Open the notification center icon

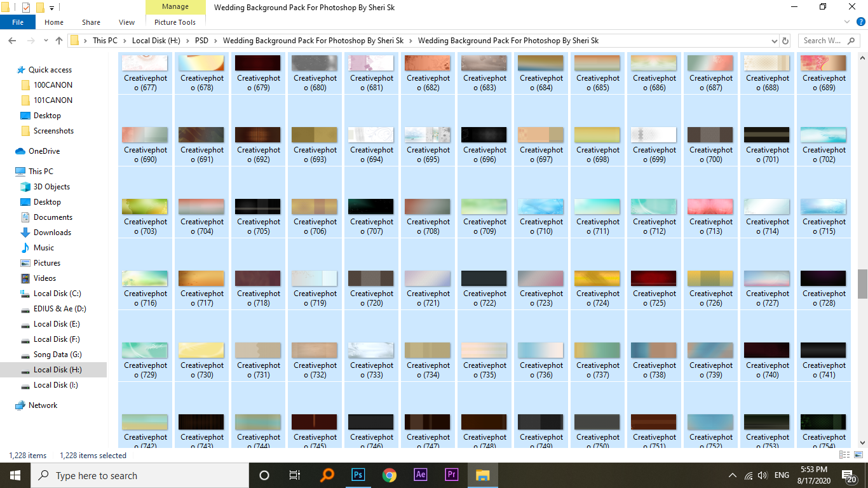(850, 475)
